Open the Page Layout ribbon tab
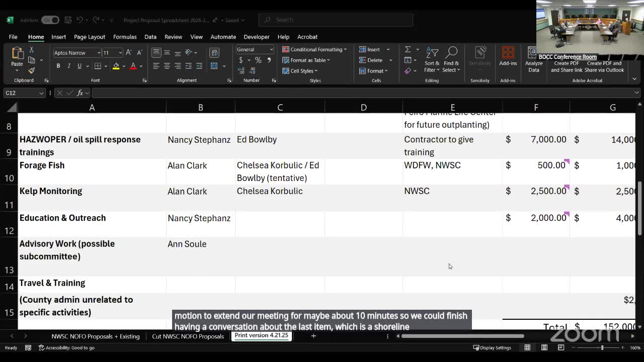 [x=89, y=37]
